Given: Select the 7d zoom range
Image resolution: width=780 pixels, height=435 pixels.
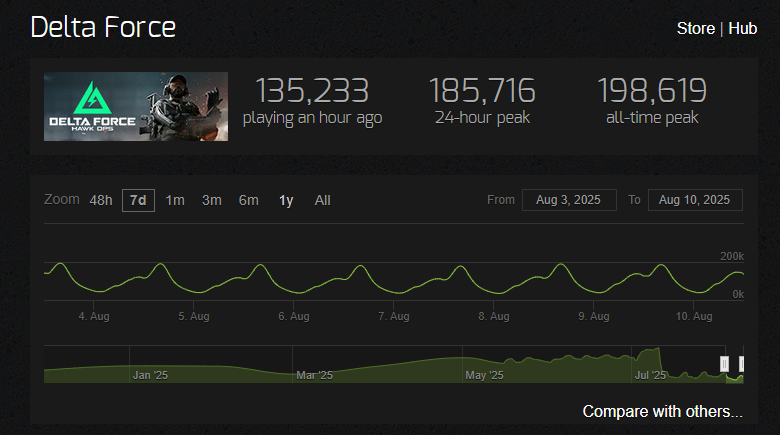Looking at the screenshot, I should tap(138, 201).
